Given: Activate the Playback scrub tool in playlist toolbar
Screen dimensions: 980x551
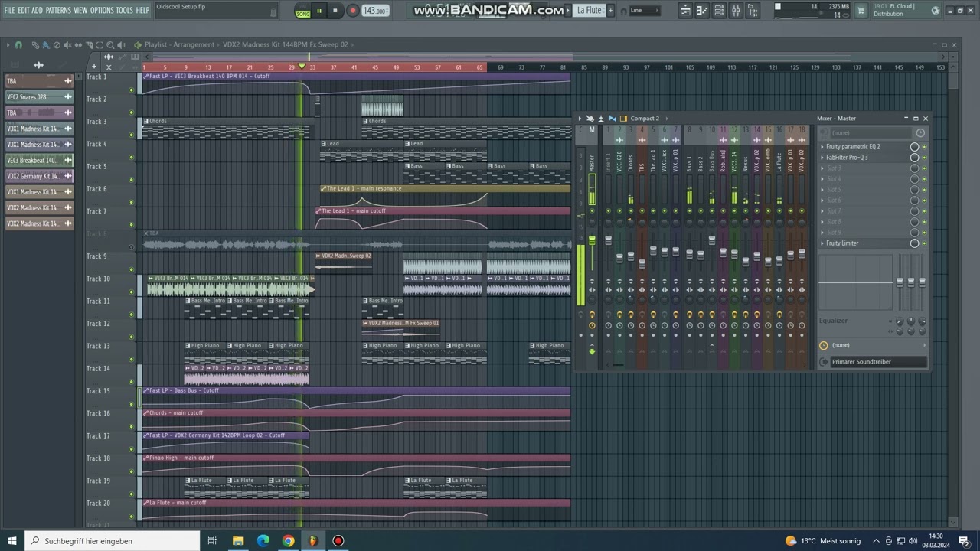Looking at the screenshot, I should [x=121, y=45].
